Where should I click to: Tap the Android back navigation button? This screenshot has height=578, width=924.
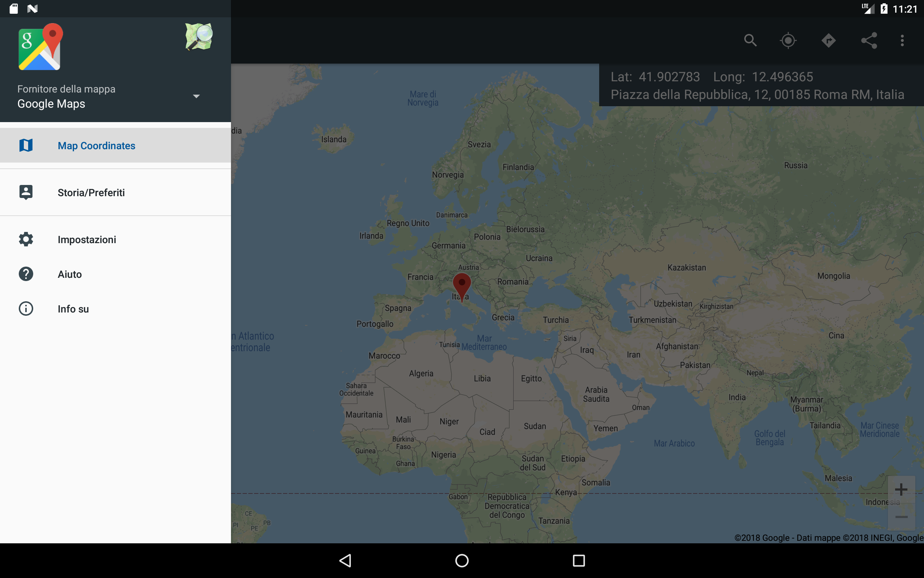pyautogui.click(x=345, y=561)
